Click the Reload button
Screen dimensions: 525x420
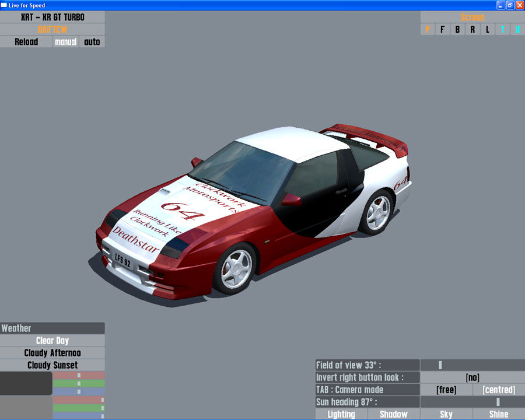click(26, 41)
